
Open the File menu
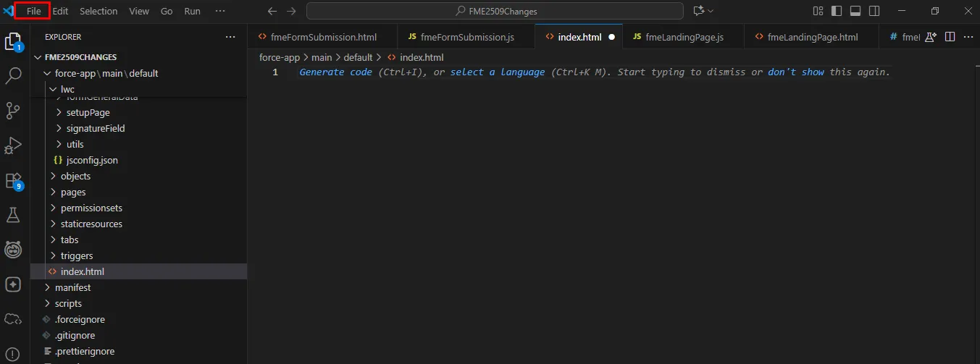pos(33,11)
